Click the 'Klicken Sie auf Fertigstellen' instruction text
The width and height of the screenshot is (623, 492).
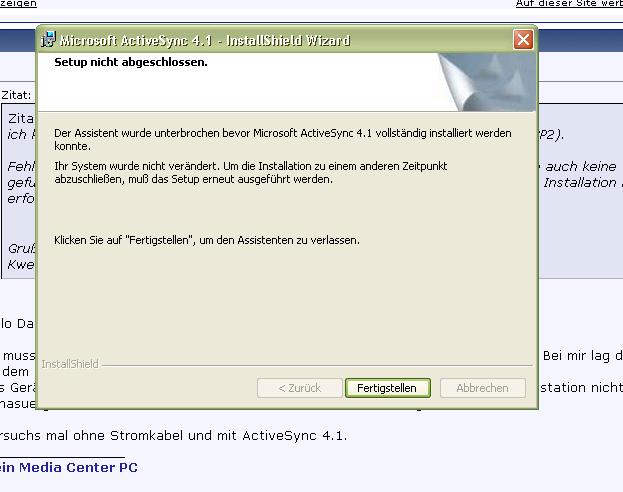pos(206,240)
